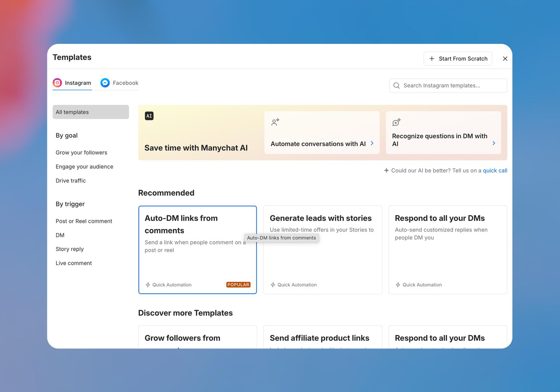560x392 pixels.
Task: Click Send a link when people comment description
Action: click(195, 246)
